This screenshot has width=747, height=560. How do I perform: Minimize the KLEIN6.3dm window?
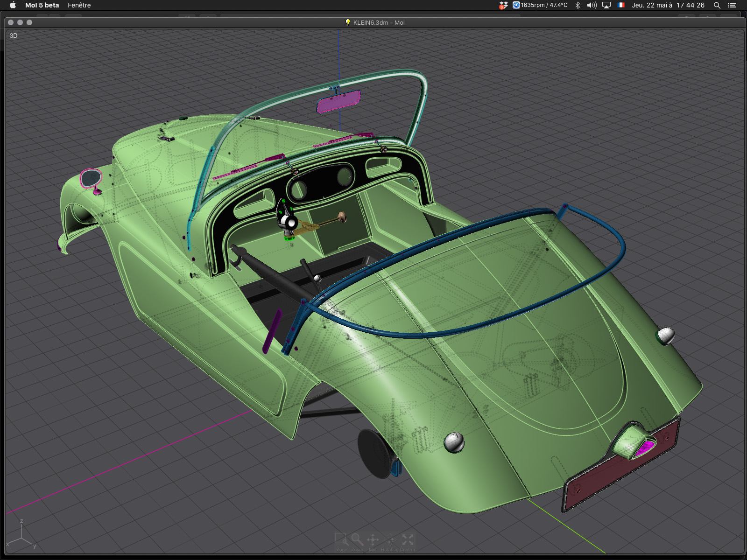click(x=20, y=22)
